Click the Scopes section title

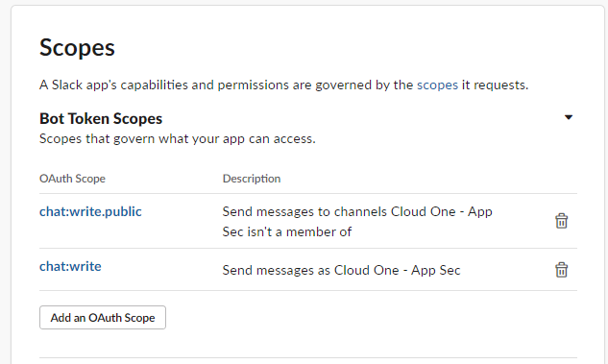pyautogui.click(x=77, y=48)
